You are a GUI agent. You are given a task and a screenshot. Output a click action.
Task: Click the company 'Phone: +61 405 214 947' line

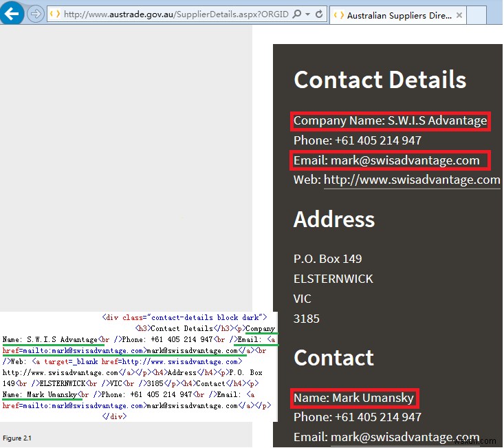[357, 140]
